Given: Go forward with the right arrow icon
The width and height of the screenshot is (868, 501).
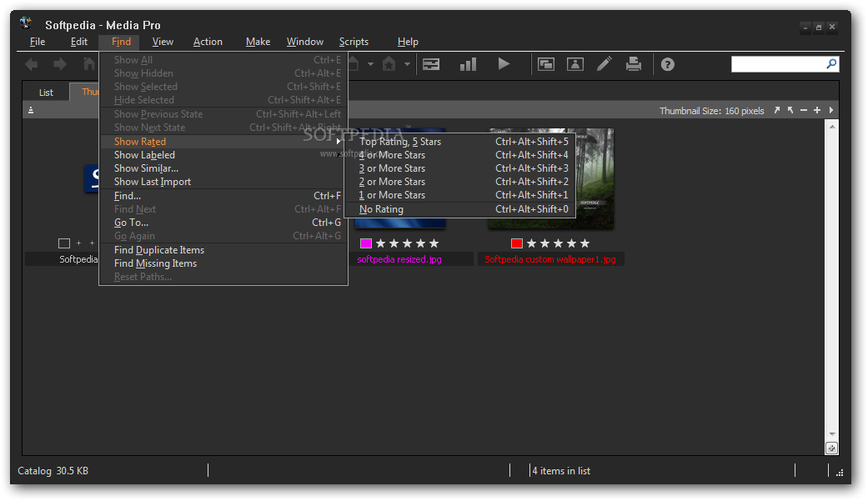Looking at the screenshot, I should (x=59, y=65).
